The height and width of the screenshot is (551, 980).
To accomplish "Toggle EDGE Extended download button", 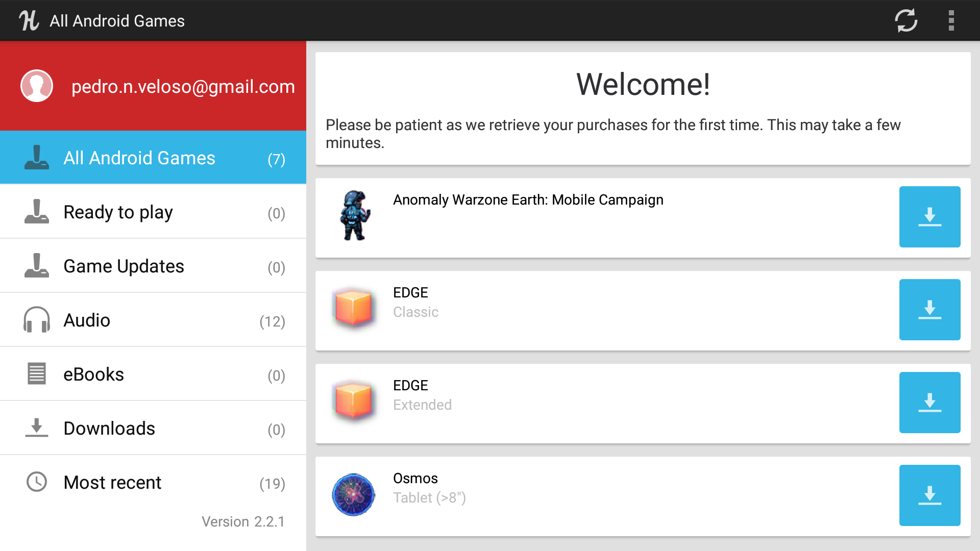I will 929,403.
